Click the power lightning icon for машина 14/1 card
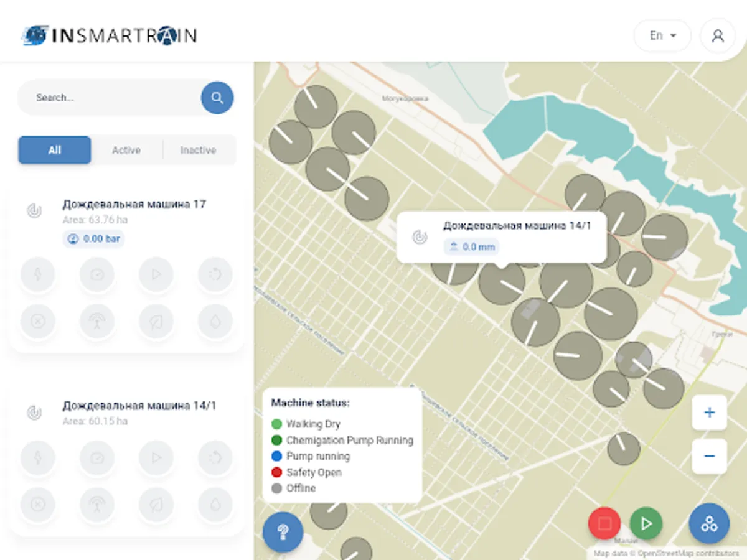747x560 pixels. pyautogui.click(x=38, y=458)
